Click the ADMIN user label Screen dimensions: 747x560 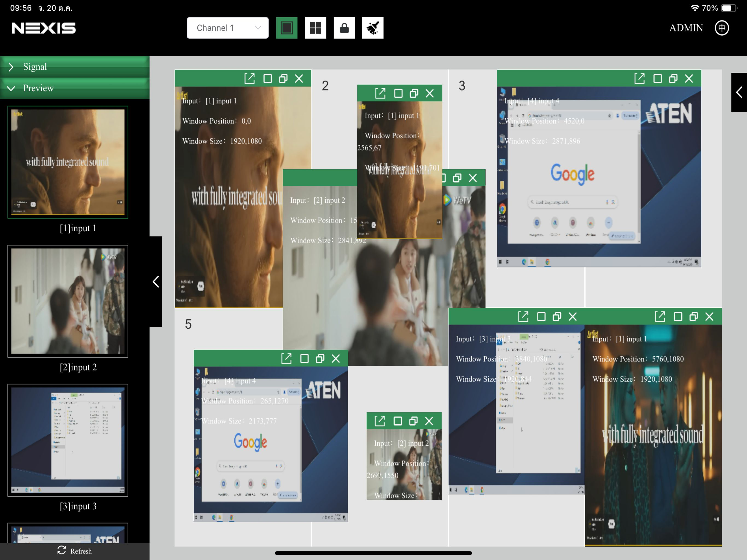pos(686,28)
